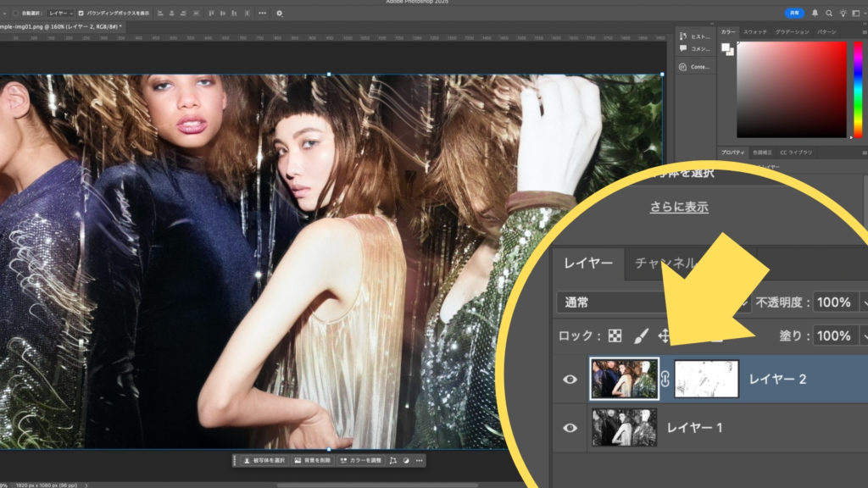This screenshot has height=488, width=868.
Task: Toggle the バウンディングボックスを表示 checkbox
Action: click(81, 14)
